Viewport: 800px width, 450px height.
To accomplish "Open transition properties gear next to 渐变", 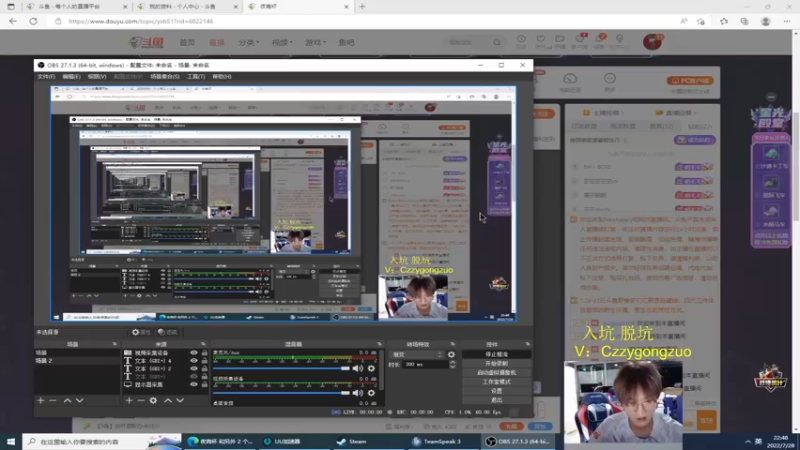I will coord(451,354).
